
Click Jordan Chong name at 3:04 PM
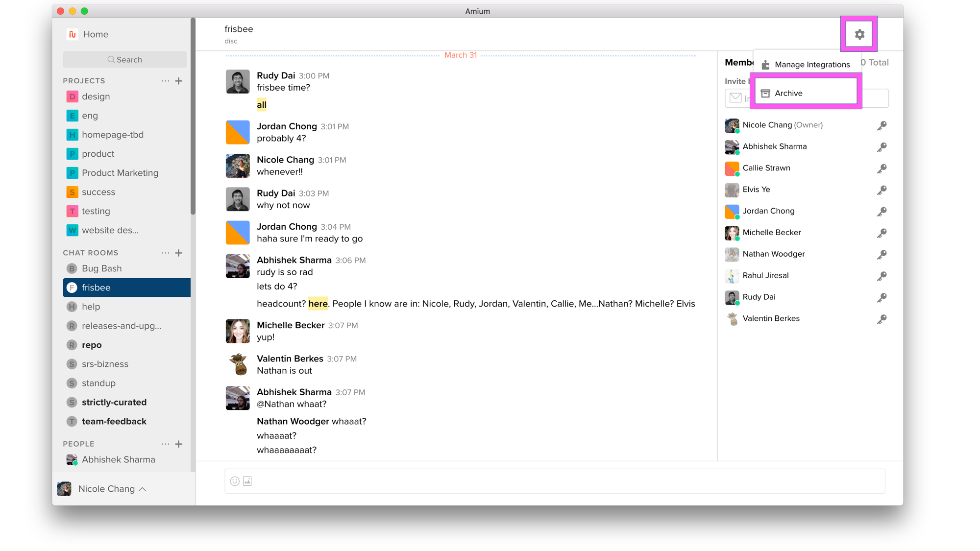pos(287,226)
